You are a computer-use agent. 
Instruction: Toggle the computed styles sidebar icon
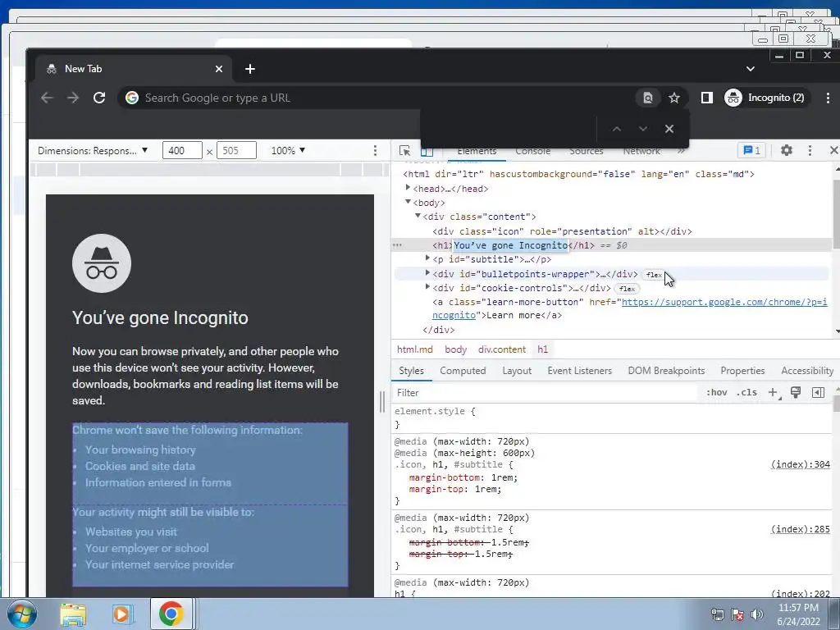click(818, 393)
